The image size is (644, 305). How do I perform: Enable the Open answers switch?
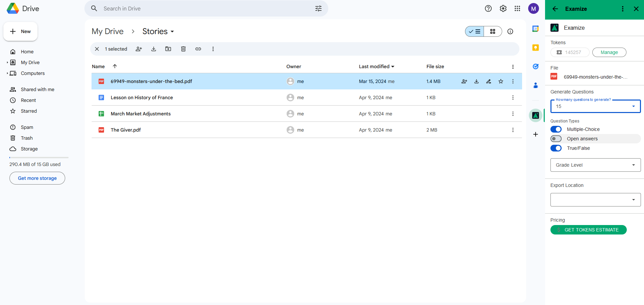point(556,139)
